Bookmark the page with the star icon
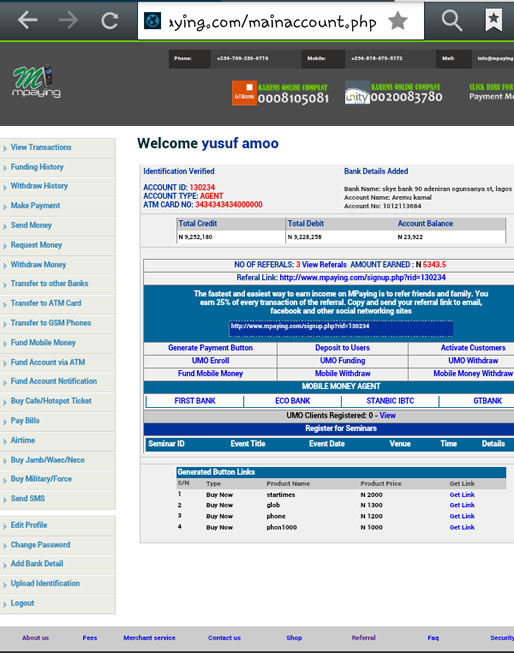 (398, 20)
